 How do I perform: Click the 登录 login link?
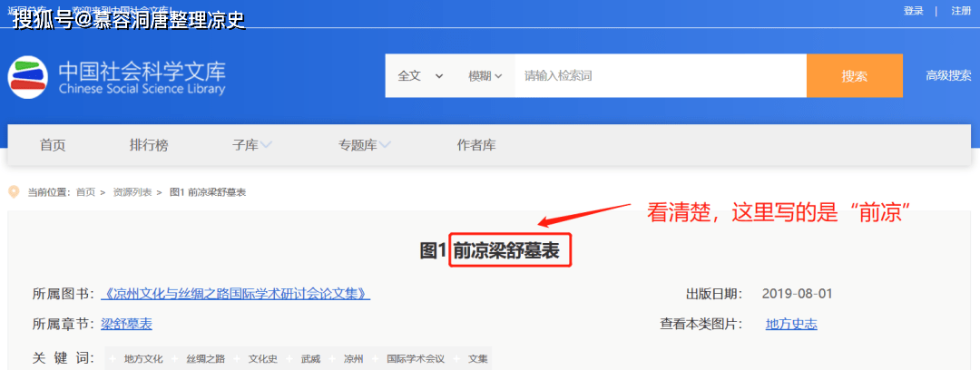[x=913, y=11]
